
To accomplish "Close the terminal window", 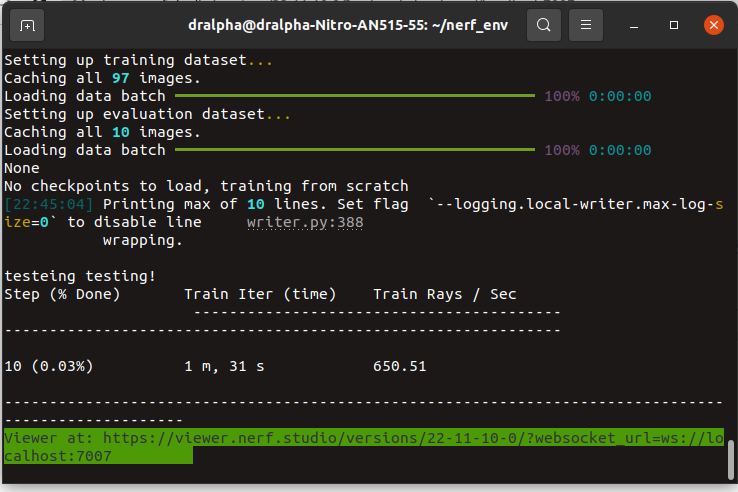I will tap(714, 25).
